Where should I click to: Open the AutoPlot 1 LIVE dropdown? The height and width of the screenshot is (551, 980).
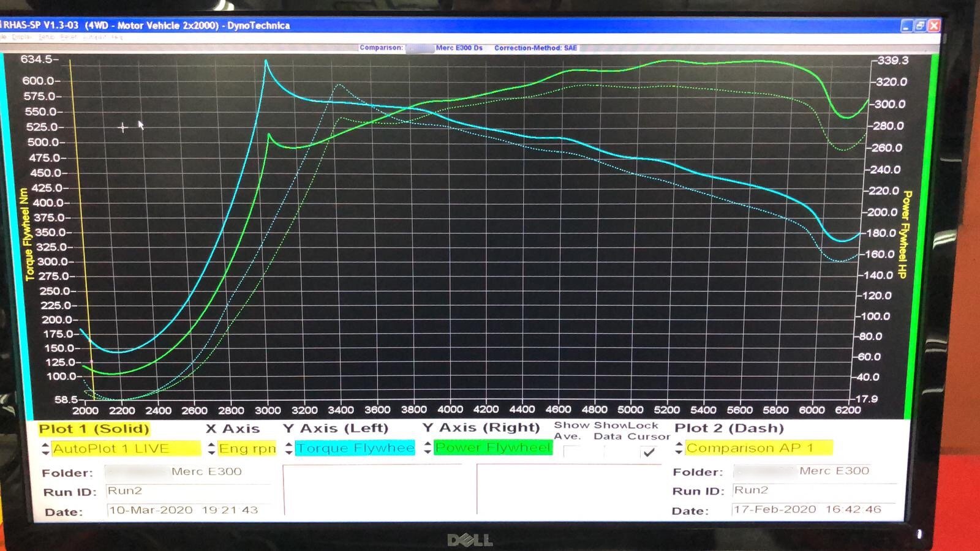point(126,448)
